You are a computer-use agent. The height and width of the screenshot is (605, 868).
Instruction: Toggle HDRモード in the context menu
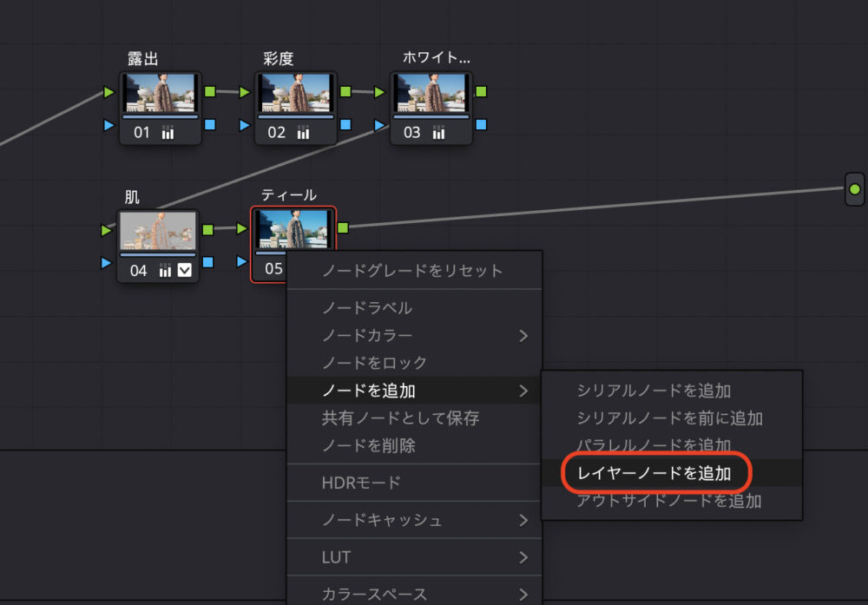point(361,483)
